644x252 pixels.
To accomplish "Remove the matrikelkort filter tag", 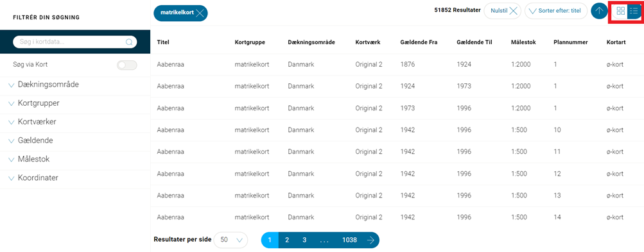I will point(200,13).
